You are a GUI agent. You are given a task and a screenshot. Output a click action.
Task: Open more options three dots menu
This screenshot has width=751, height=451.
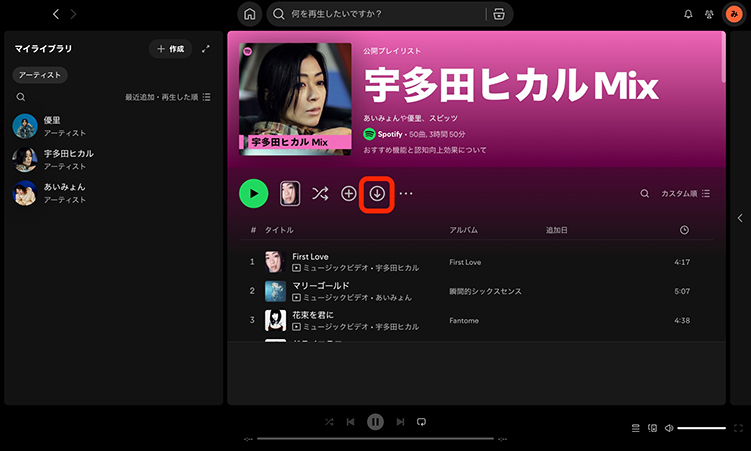[x=406, y=193]
